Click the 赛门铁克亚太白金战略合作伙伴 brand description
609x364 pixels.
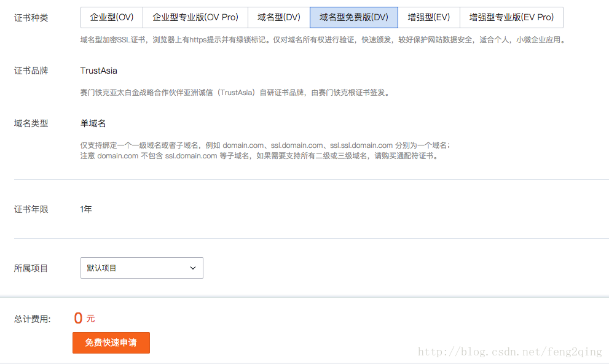[x=235, y=92]
